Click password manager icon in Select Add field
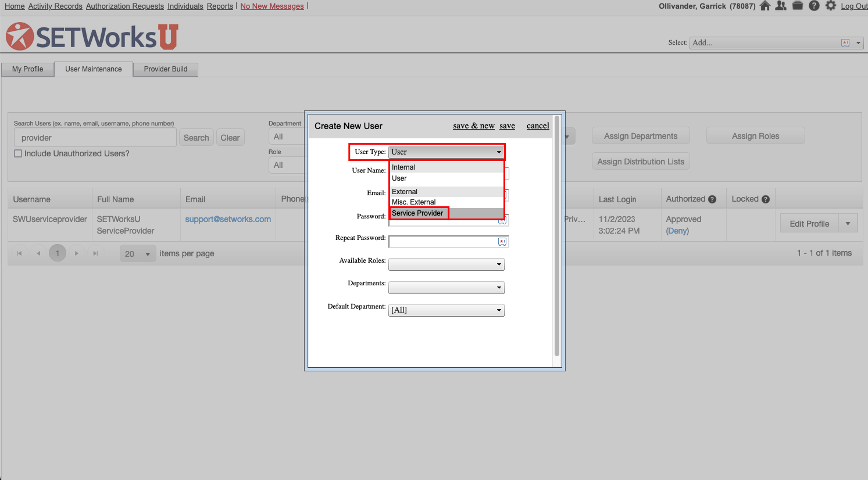The width and height of the screenshot is (868, 480). pyautogui.click(x=845, y=43)
